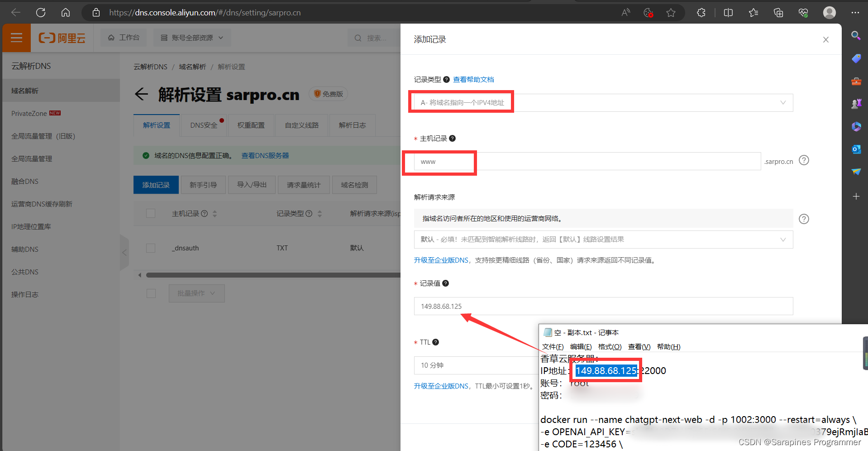Open browser extensions puzzle icon
This screenshot has width=868, height=451.
click(701, 13)
